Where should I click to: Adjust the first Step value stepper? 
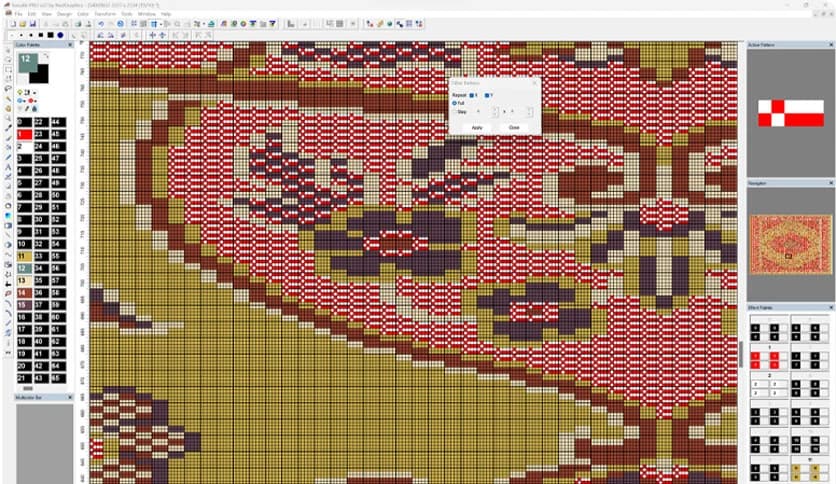coord(495,112)
